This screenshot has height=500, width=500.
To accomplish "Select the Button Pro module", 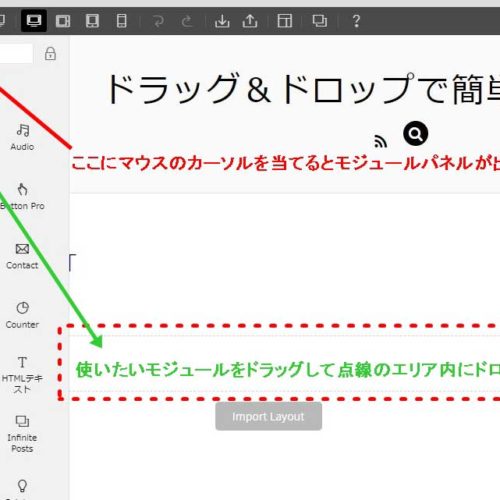I will coord(22,197).
